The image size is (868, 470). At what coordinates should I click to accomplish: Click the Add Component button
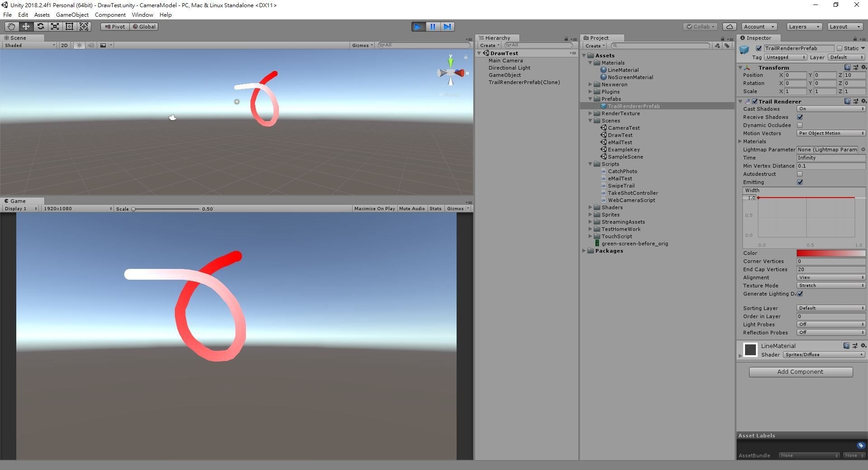point(801,371)
